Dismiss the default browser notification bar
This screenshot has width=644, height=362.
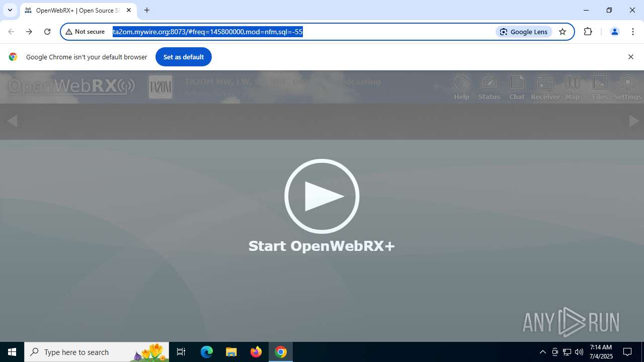click(x=630, y=57)
